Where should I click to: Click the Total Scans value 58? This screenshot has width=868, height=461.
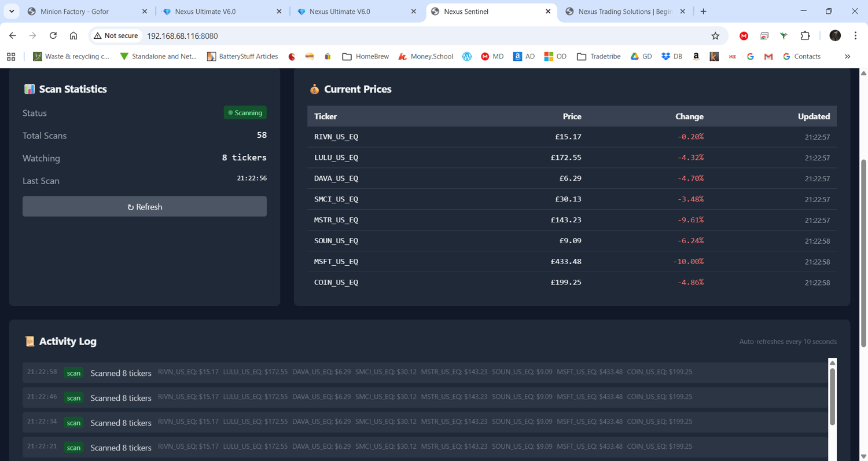point(262,135)
